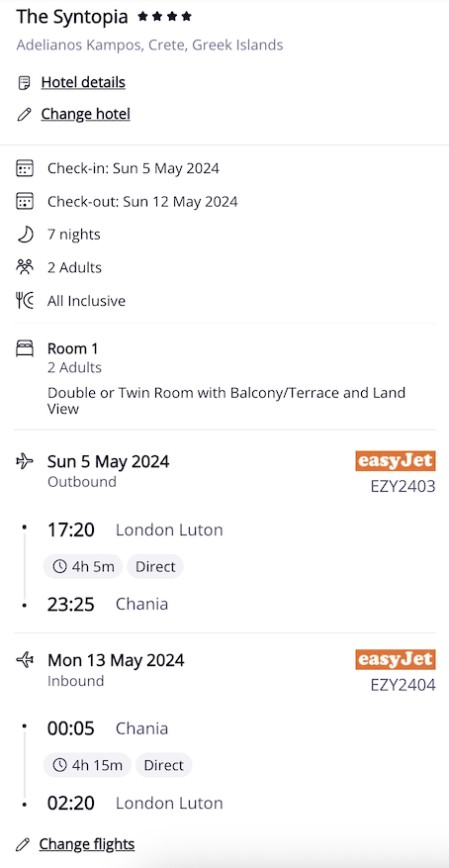Click the easyJet logo for flight EZY2404

tap(395, 659)
